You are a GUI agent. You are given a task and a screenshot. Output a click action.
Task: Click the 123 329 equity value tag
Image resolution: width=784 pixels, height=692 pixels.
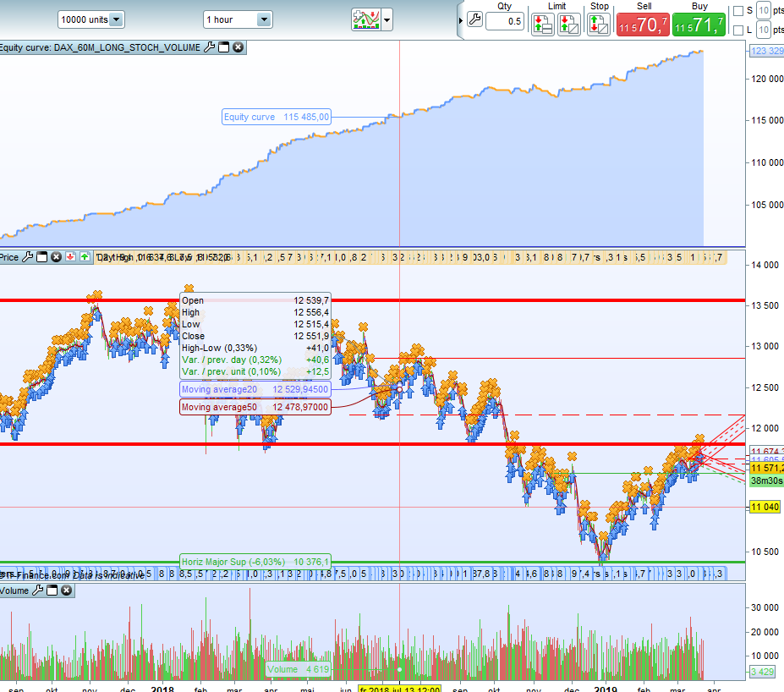[x=766, y=51]
